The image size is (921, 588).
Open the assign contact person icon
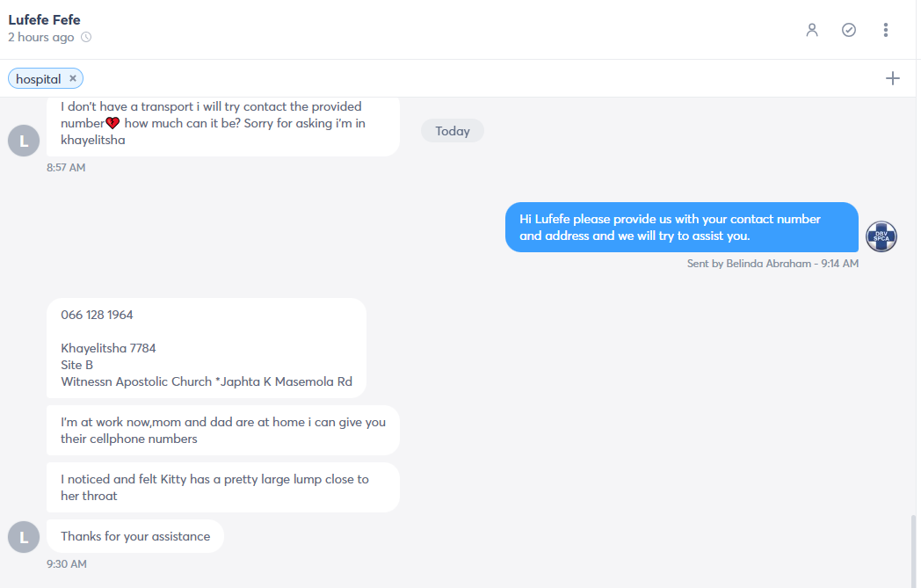812,30
